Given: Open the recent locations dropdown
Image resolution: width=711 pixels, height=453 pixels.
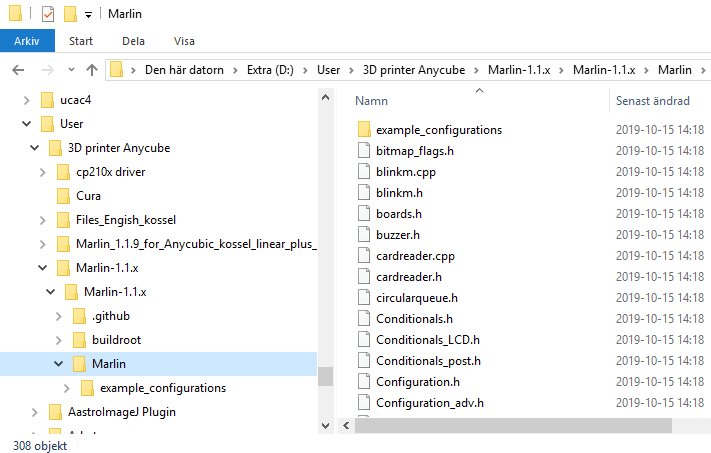Looking at the screenshot, I should [x=71, y=70].
